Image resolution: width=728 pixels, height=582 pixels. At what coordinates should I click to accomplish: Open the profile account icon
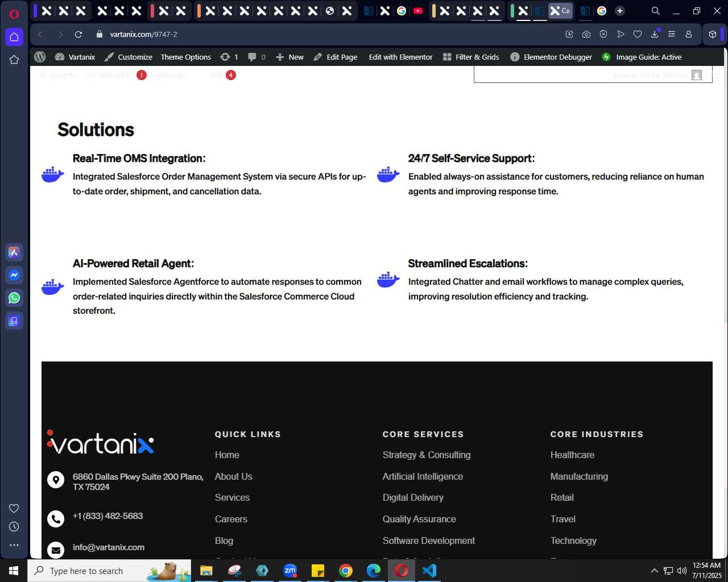coord(689,34)
